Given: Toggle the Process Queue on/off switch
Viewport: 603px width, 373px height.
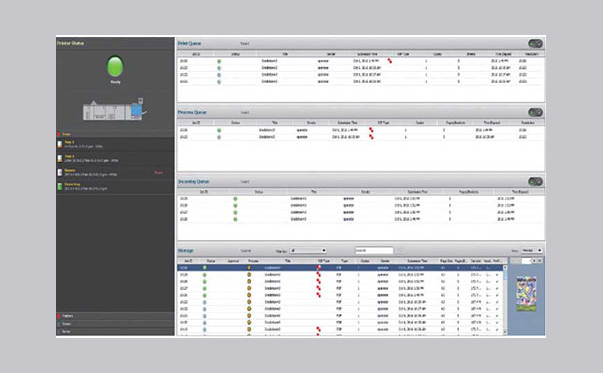Looking at the screenshot, I should point(535,112).
